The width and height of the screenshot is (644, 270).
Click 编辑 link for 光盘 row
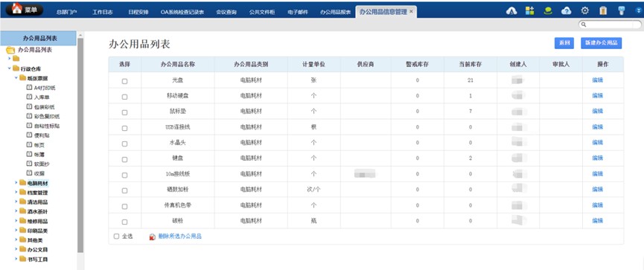pyautogui.click(x=598, y=80)
